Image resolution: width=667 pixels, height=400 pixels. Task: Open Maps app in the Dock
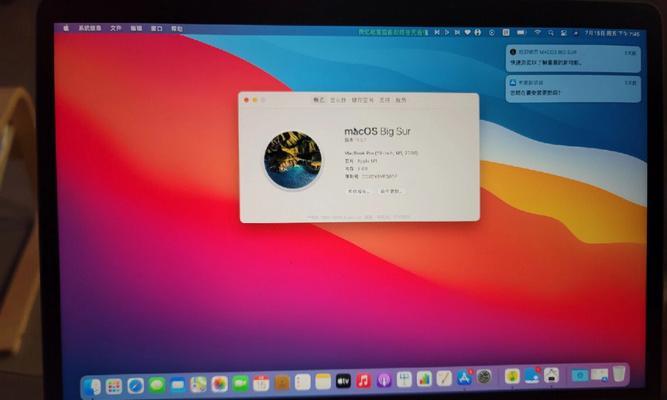coord(198,385)
